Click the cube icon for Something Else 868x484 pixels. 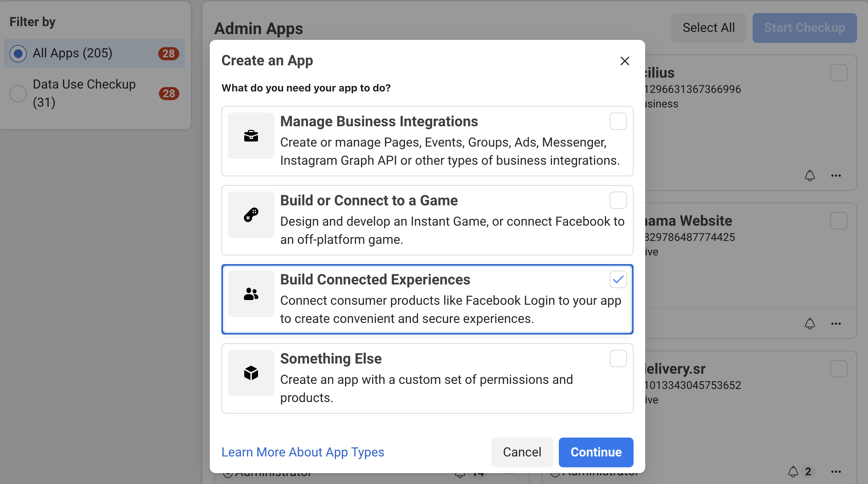[x=251, y=373]
